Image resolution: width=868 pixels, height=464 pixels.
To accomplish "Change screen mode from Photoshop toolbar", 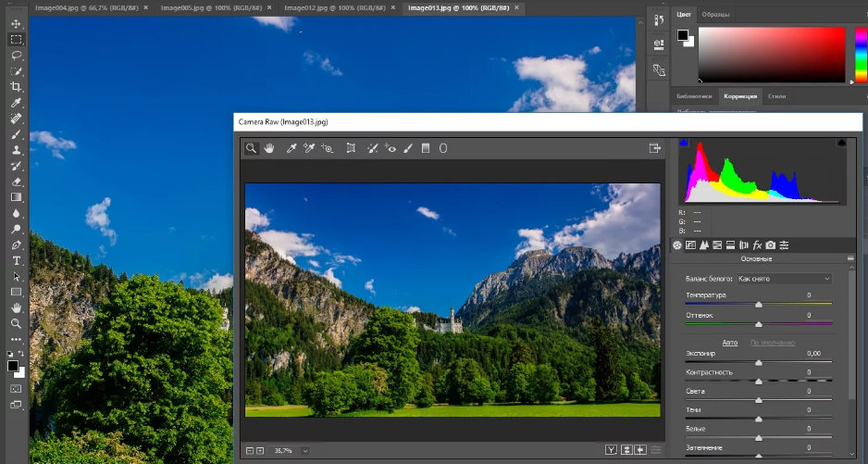I will (16, 405).
